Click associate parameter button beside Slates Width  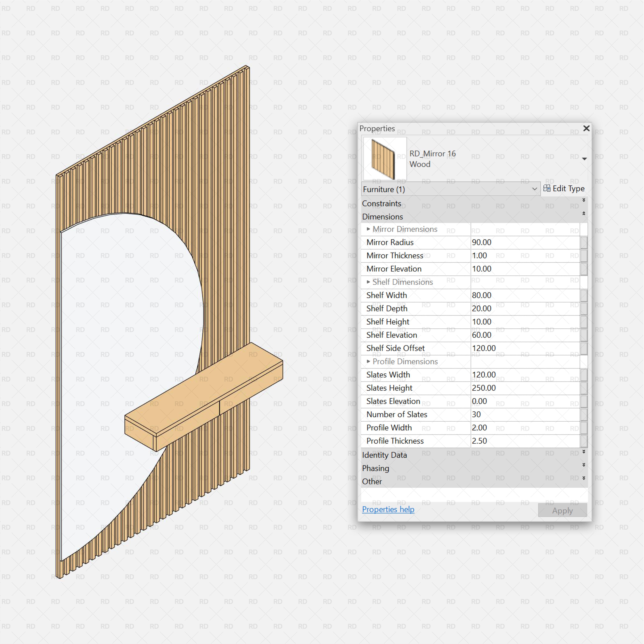coord(584,375)
